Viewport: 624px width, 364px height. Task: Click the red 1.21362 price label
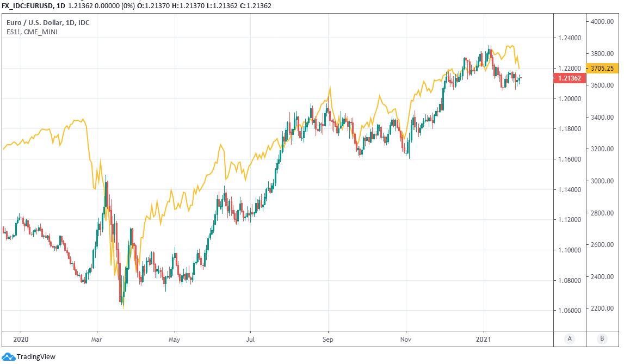point(569,78)
